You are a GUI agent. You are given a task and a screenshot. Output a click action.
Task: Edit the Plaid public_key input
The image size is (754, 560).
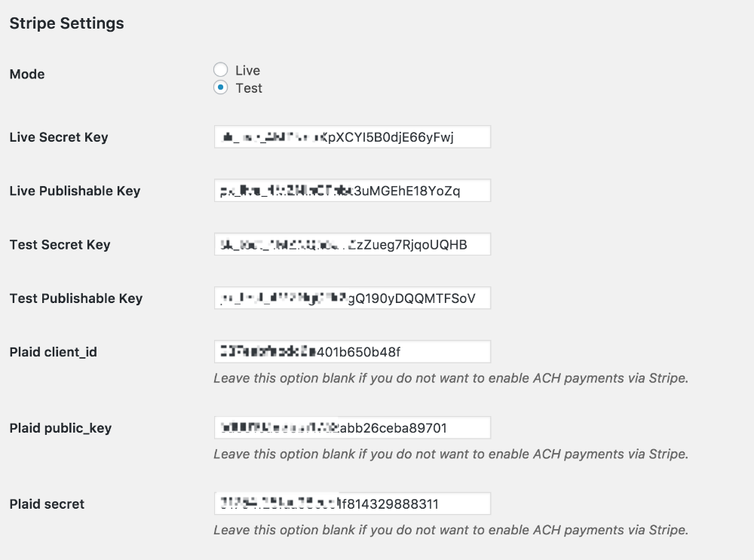[352, 428]
